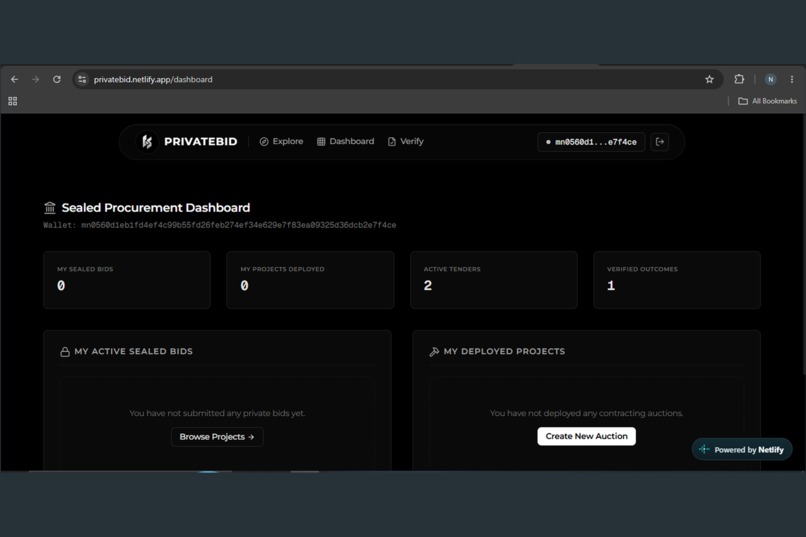806x537 pixels.
Task: Open site information icon in address bar
Action: [x=82, y=79]
